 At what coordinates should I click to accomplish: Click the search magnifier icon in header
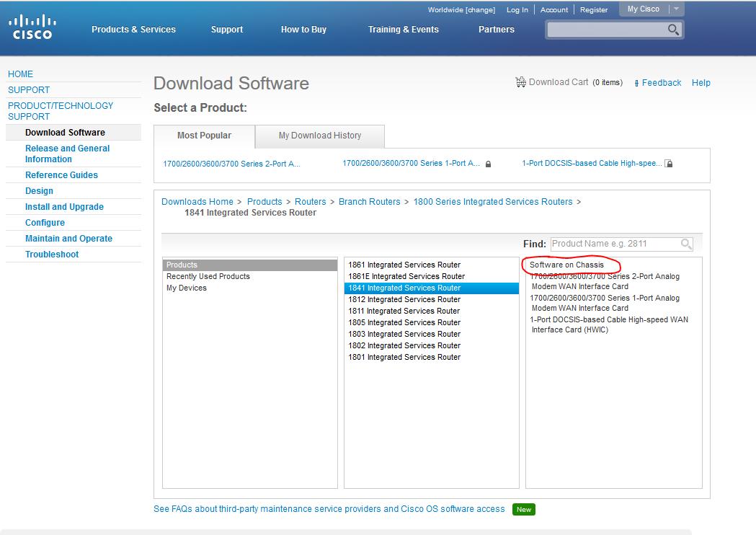point(673,30)
